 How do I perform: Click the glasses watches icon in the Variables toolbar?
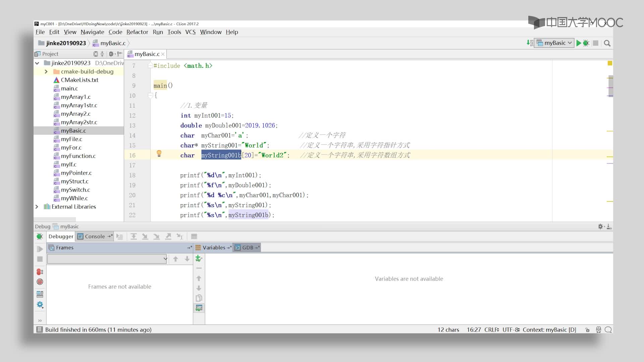point(199,308)
